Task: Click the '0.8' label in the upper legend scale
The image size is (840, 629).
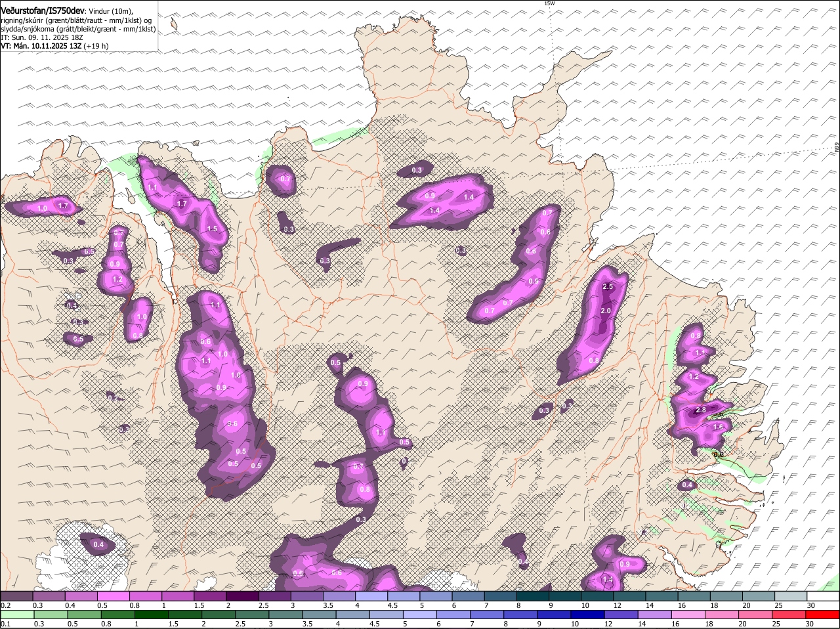Action: tap(135, 605)
